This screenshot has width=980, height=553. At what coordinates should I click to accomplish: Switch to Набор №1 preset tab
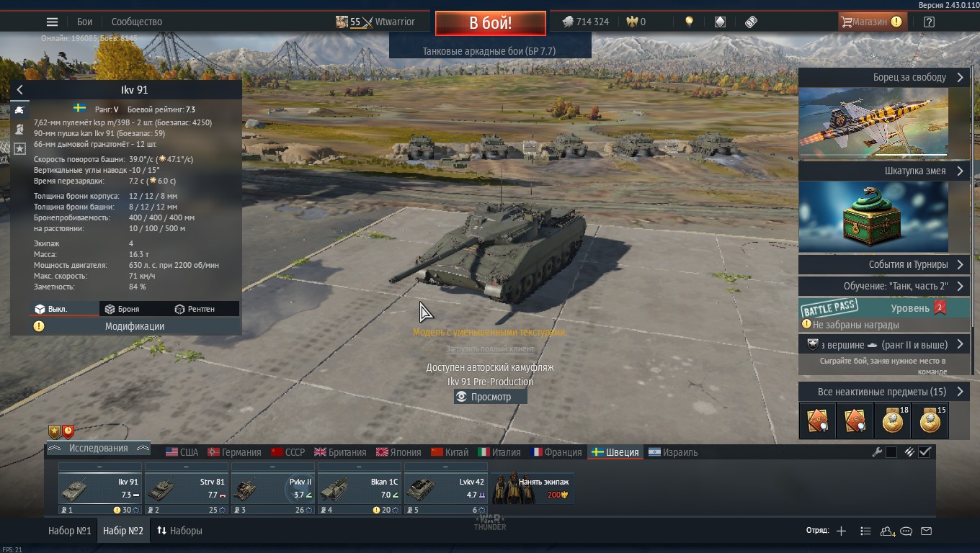(70, 531)
